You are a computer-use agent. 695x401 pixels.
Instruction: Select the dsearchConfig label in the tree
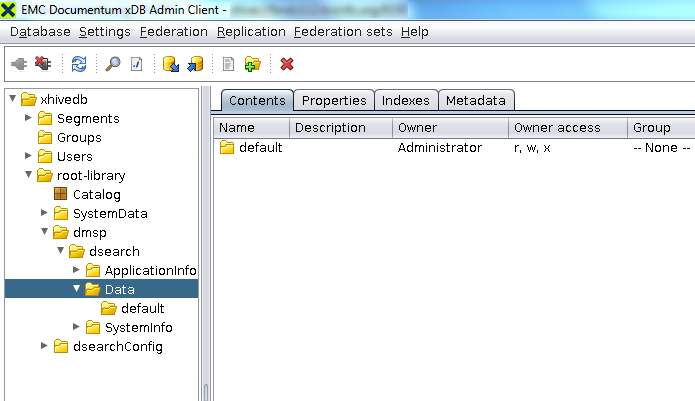(x=118, y=346)
